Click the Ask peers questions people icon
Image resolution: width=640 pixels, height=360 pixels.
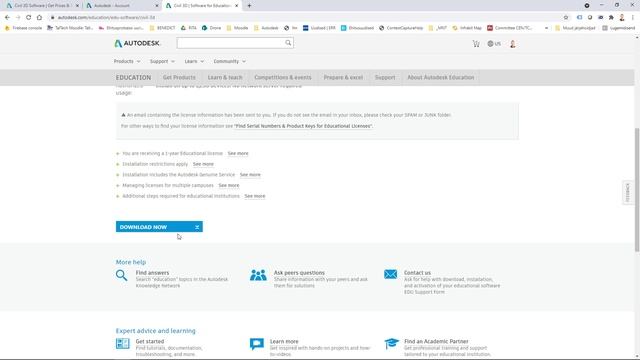(x=258, y=275)
